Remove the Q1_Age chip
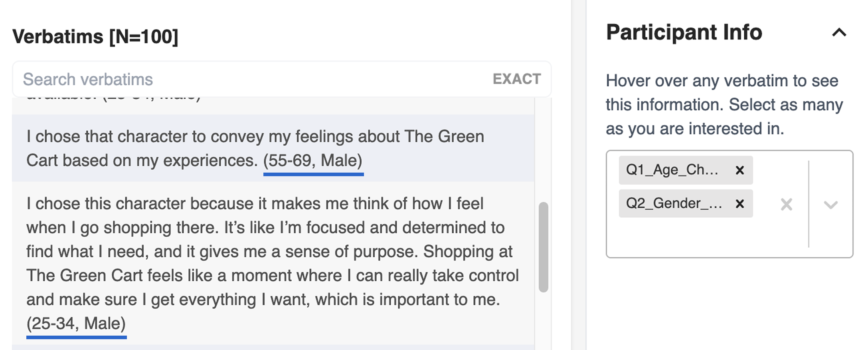868x350 pixels. click(x=739, y=170)
